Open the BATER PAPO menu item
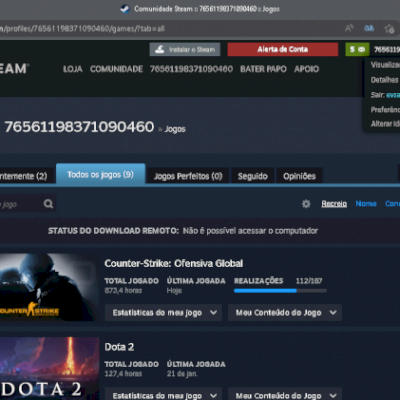The image size is (400, 400). [263, 69]
